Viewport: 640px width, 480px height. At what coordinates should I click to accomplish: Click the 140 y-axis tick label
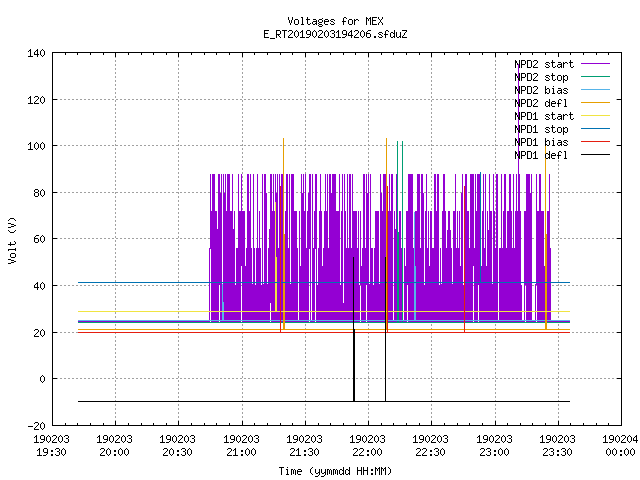pyautogui.click(x=36, y=53)
